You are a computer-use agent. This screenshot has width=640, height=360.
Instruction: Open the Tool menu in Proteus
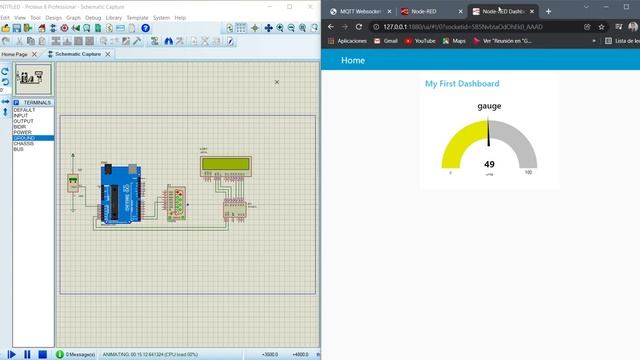36,18
